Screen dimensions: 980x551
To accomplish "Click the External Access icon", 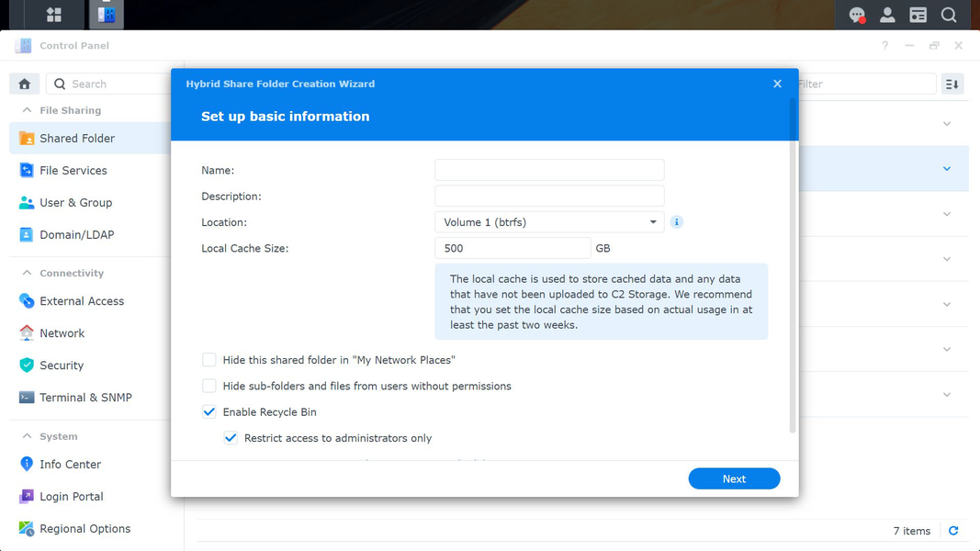I will click(x=27, y=300).
